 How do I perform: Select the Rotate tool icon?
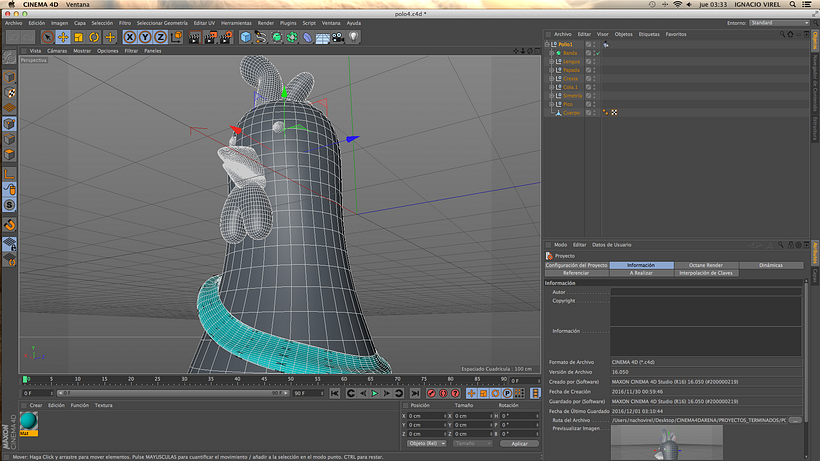[x=94, y=37]
